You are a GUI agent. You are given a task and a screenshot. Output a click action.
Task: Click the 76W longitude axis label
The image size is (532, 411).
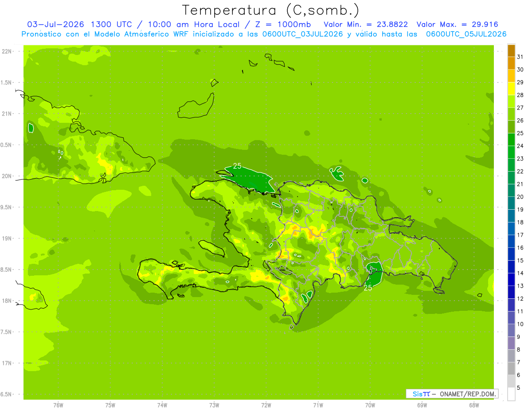pos(58,405)
